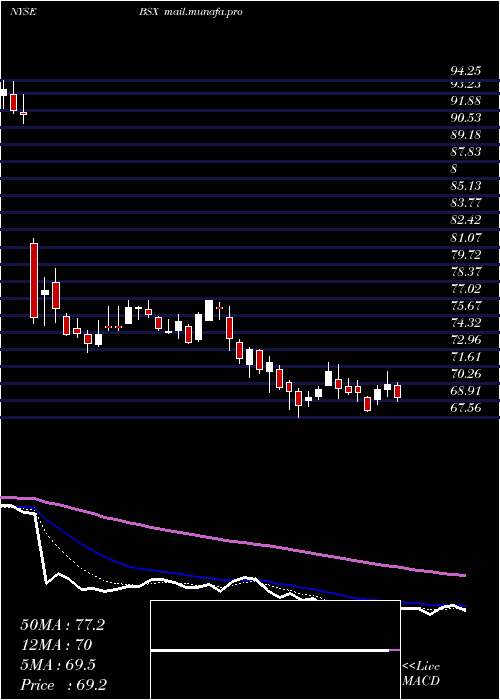The height and width of the screenshot is (700, 500).
Task: Click the <<Live MACD label
Action: pos(421,673)
